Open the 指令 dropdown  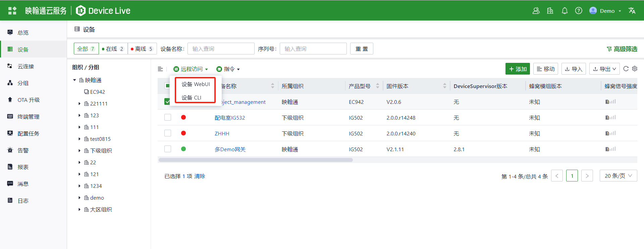pos(228,69)
